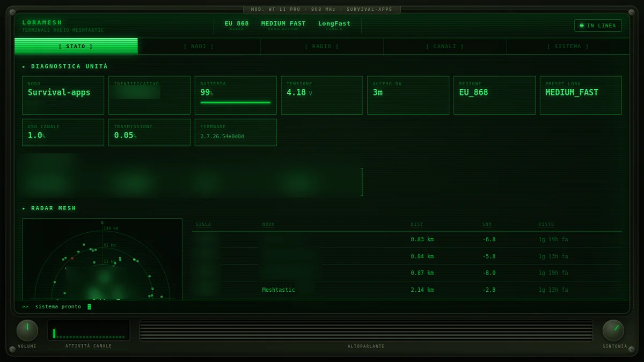Sort the table by SNR column
644x362 pixels.
487,225
